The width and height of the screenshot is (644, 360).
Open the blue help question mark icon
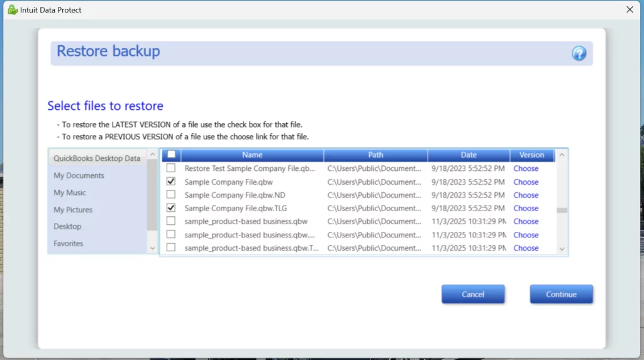click(x=579, y=53)
